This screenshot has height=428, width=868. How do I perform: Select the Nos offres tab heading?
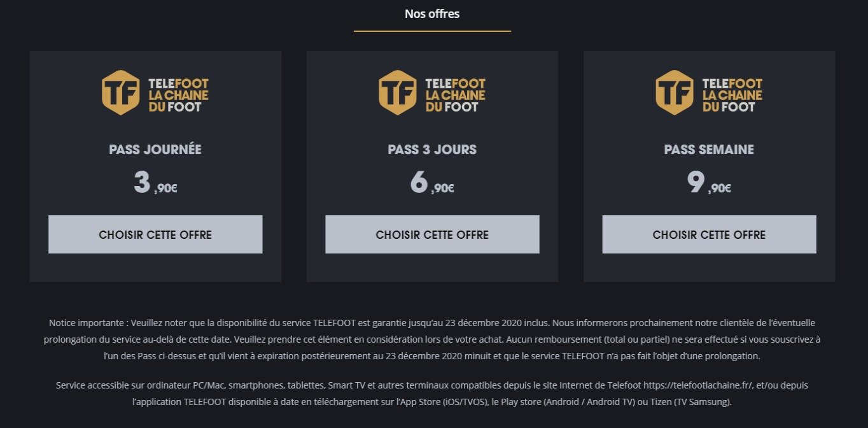point(432,13)
